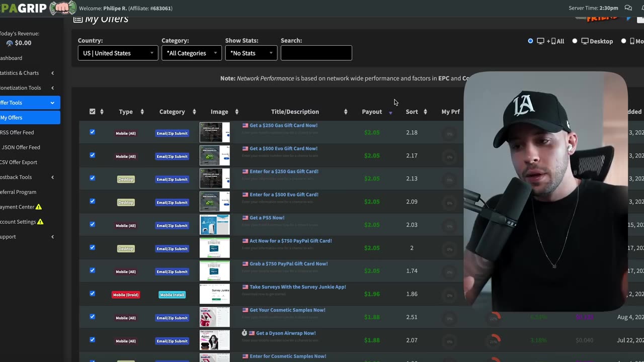Click the monitor icon in the All filter
The height and width of the screenshot is (362, 644).
pyautogui.click(x=540, y=41)
